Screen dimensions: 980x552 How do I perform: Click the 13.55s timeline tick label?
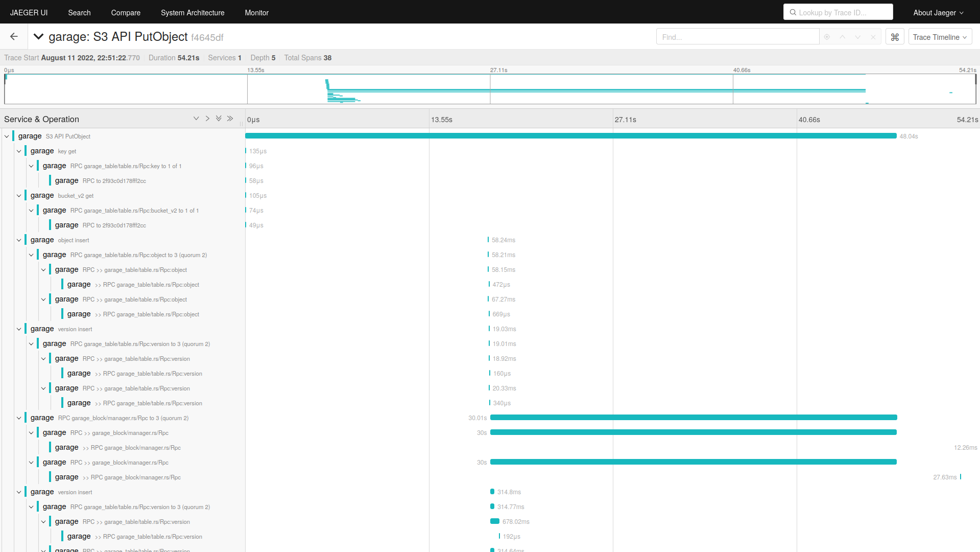point(442,120)
